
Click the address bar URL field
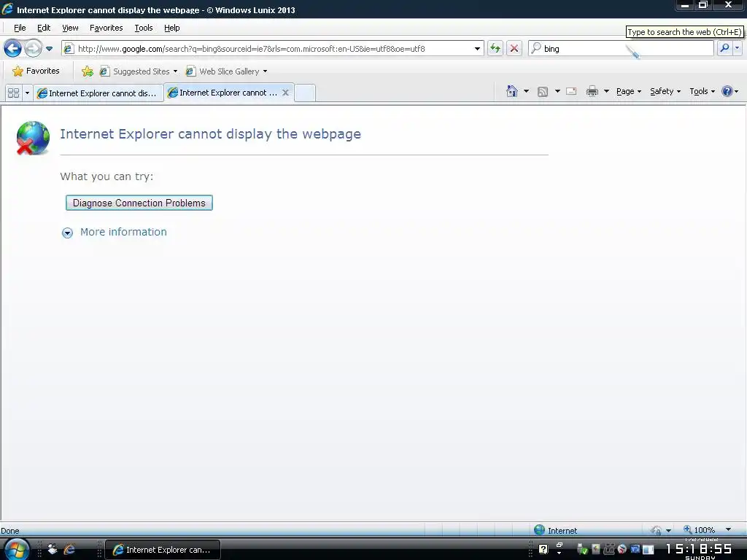271,49
